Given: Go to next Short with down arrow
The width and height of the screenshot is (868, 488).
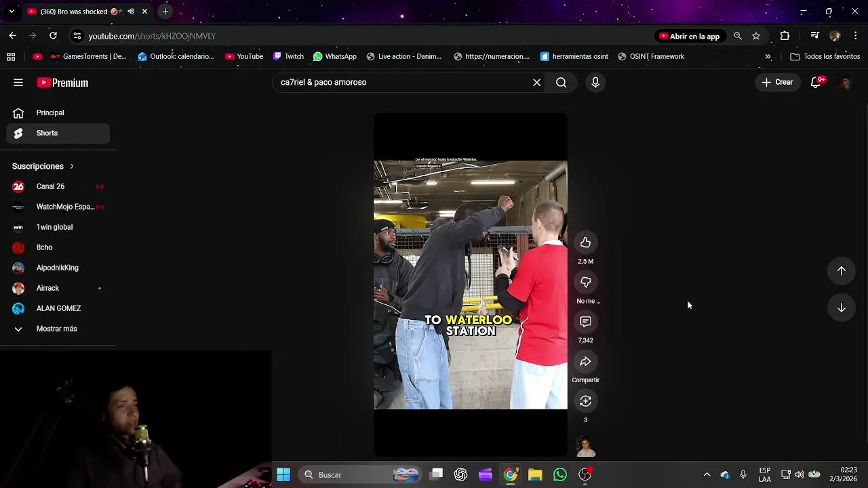Looking at the screenshot, I should 841,308.
